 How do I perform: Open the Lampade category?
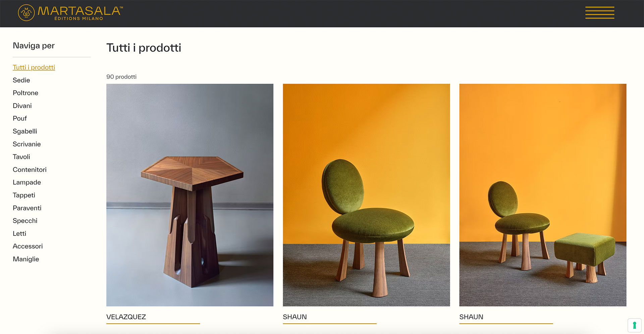[27, 182]
